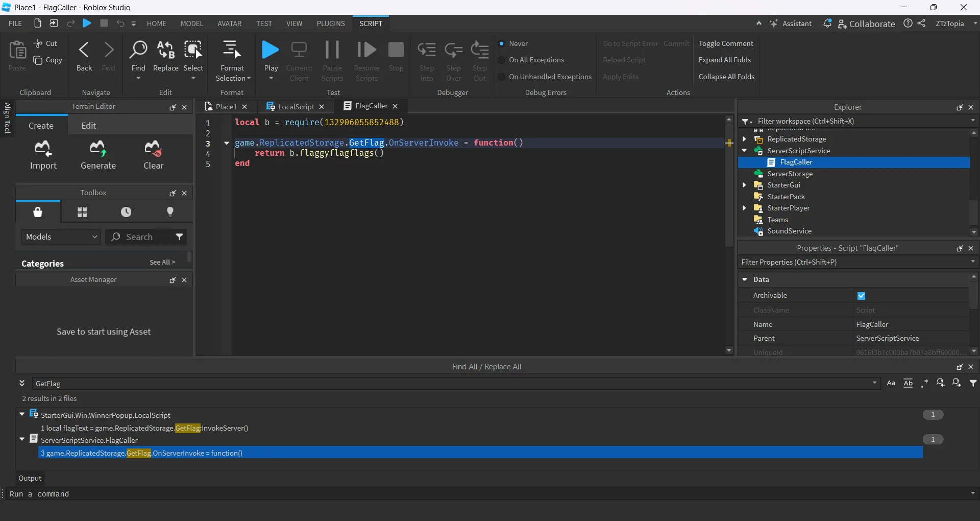Collapse ServerScriptService.FlagCaller results group
Viewport: 980px width, 521px height.
pos(22,439)
